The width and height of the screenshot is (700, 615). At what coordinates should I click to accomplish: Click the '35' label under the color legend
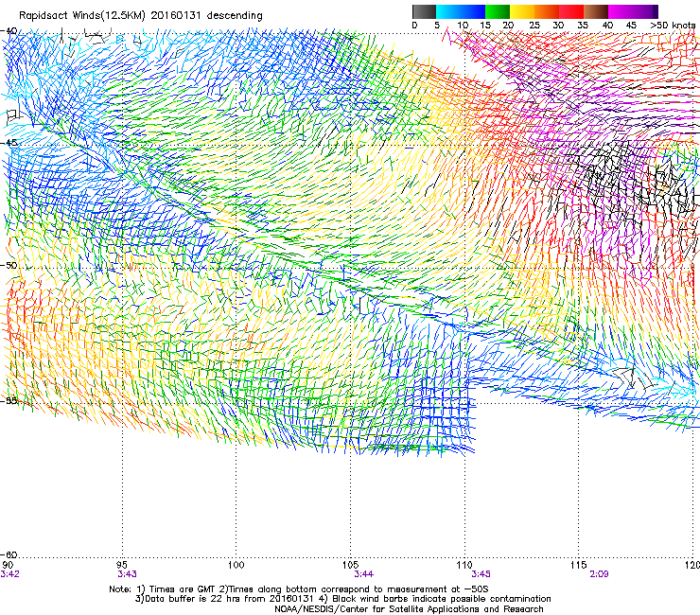click(x=583, y=25)
